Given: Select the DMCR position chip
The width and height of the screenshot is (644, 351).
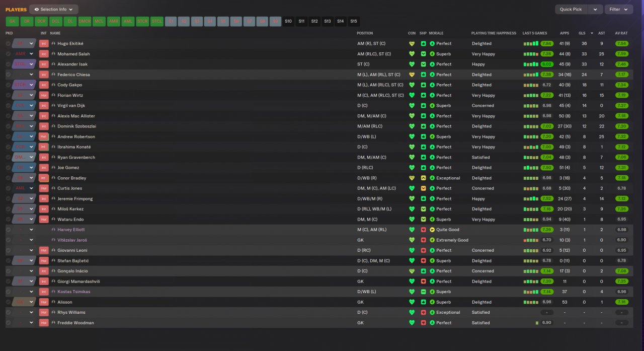Looking at the screenshot, I should 85,21.
